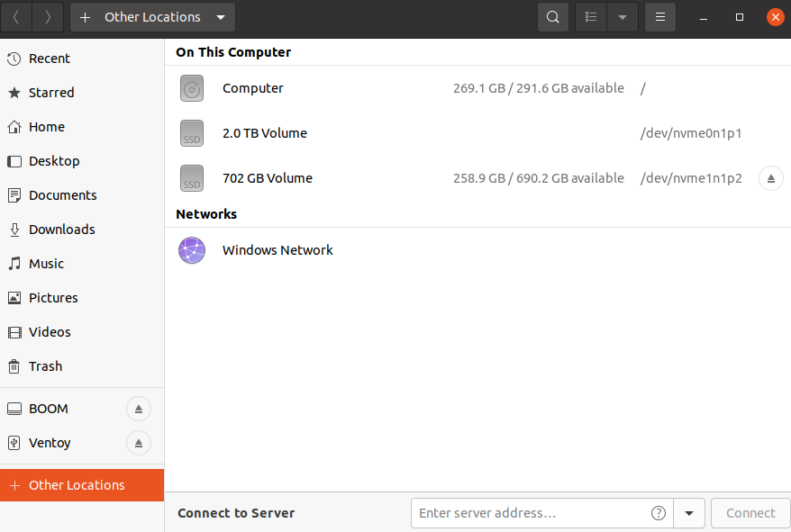Click the server address help icon

coord(659,513)
